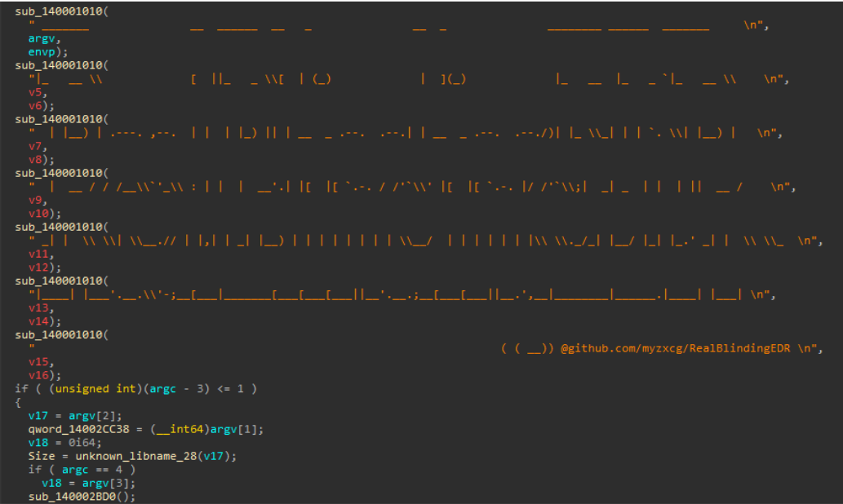This screenshot has width=843, height=504.
Task: Select variable v7 in the argument list
Action: click(x=35, y=146)
